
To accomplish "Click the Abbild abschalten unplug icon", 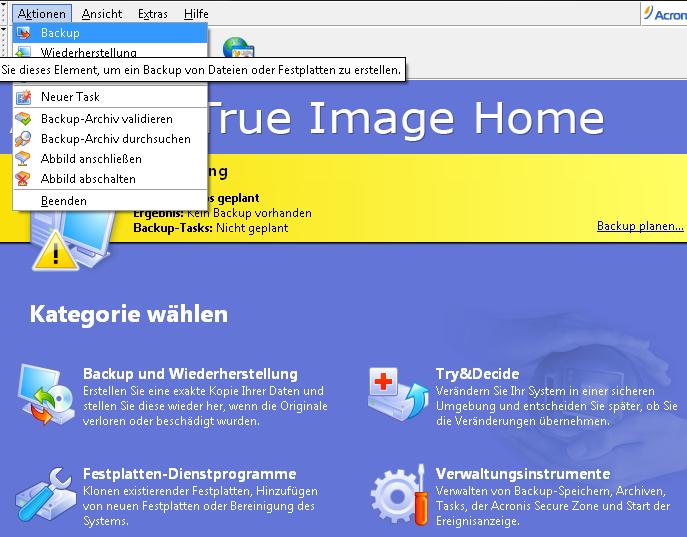I will click(23, 179).
